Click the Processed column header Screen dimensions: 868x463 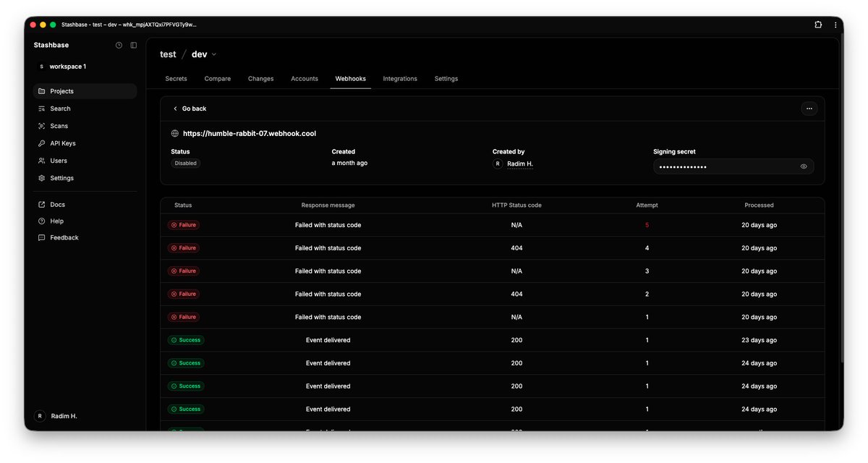pos(759,205)
